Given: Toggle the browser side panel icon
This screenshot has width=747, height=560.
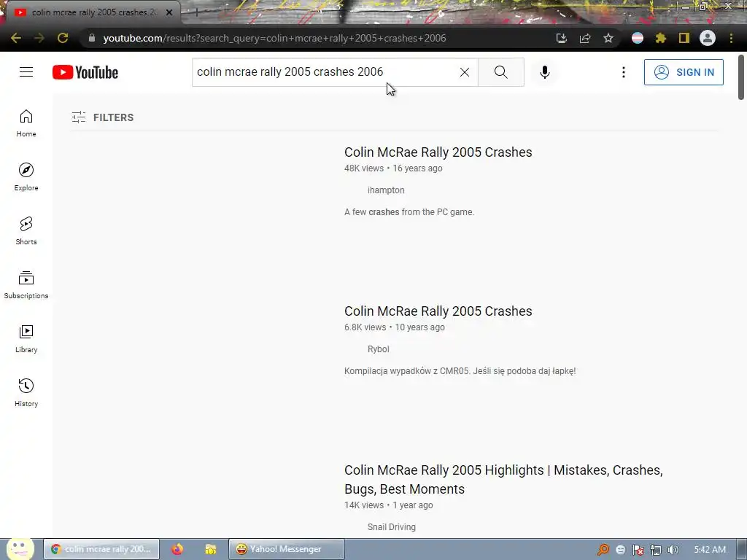Looking at the screenshot, I should coord(684,38).
